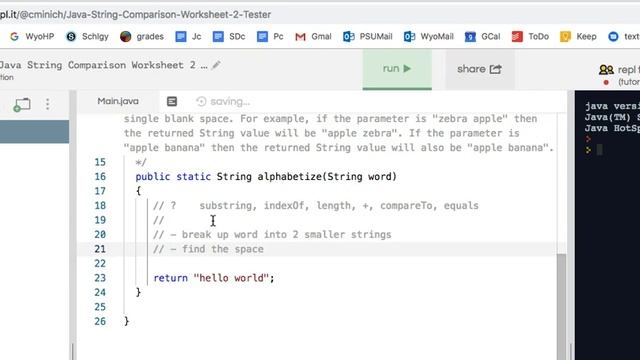Click the editor vertical scrollbar

pos(562,306)
